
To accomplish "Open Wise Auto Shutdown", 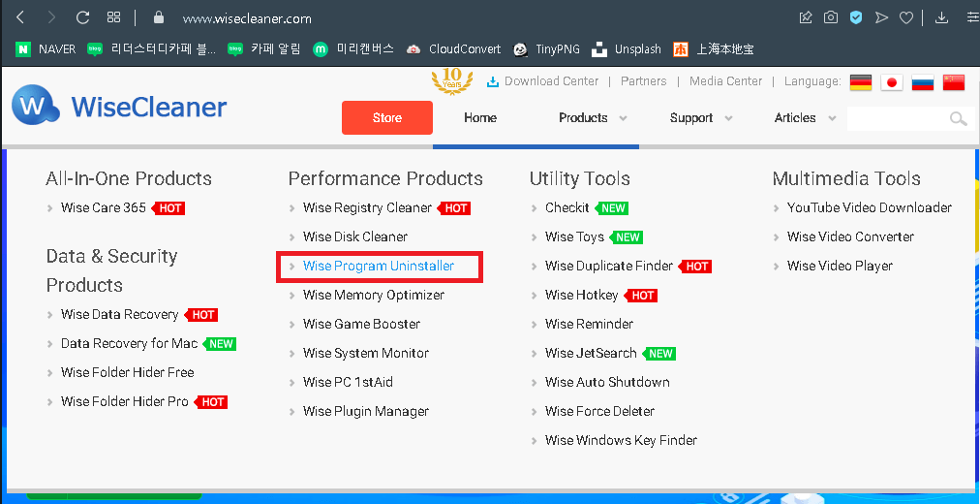I will 607,382.
